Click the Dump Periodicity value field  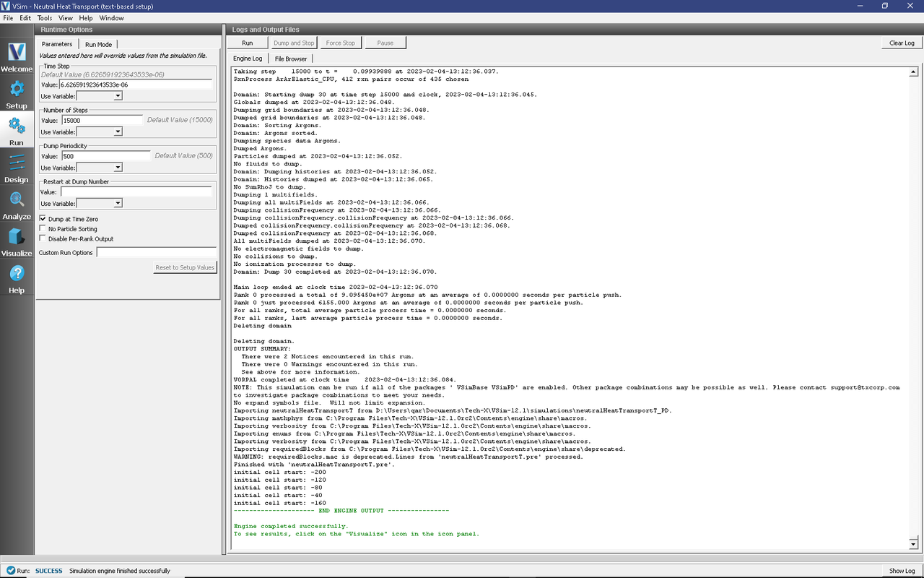click(105, 156)
